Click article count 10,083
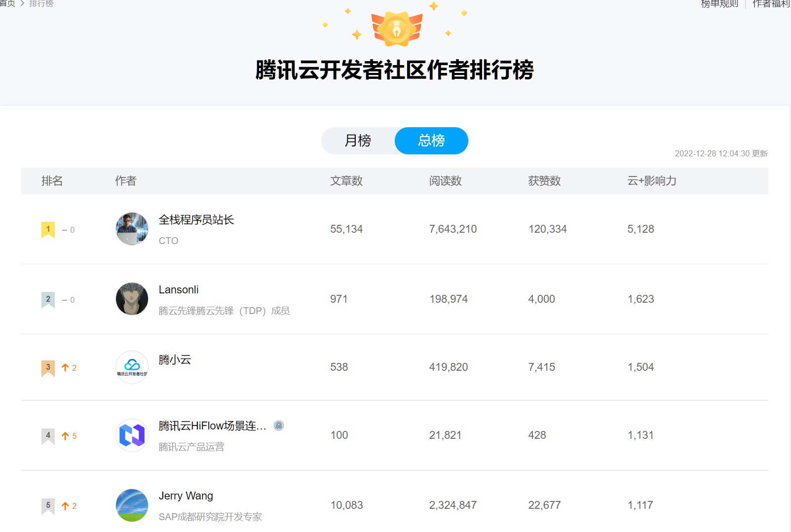Image resolution: width=791 pixels, height=532 pixels. coord(346,505)
